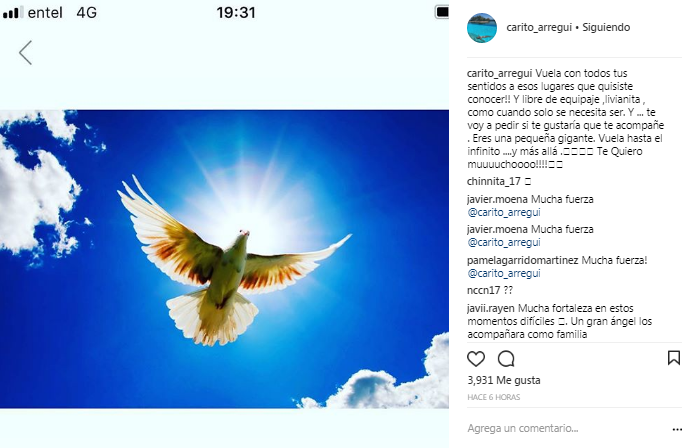This screenshot has width=682, height=448.
Task: Open carito_arregui username in header
Action: click(x=539, y=27)
